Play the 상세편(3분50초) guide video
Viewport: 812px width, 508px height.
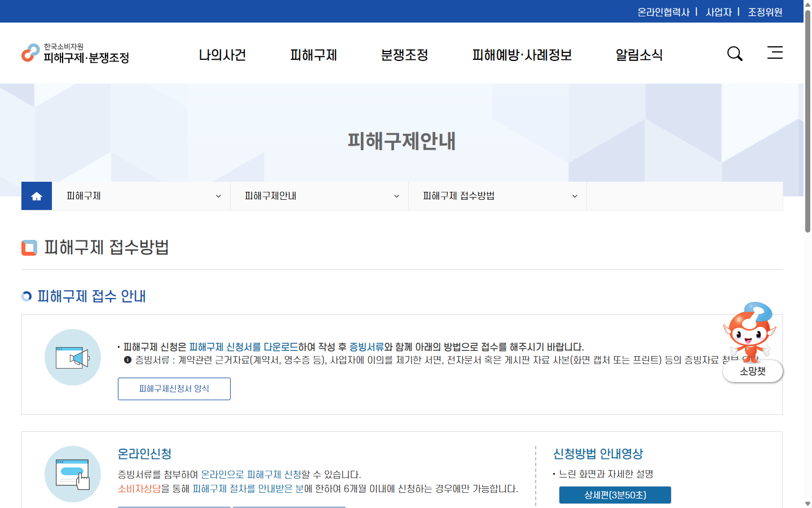click(615, 495)
